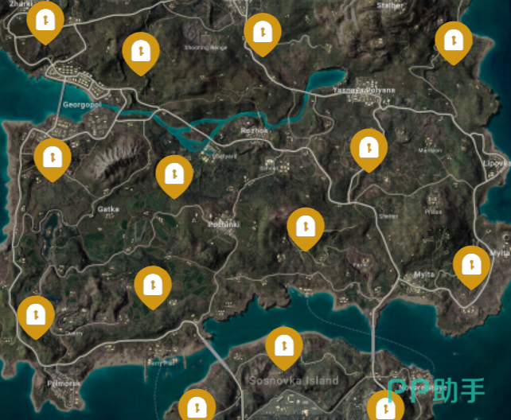This screenshot has width=511, height=420.
Task: Select the keyhole marker northeast of Georgopol
Action: click(141, 52)
